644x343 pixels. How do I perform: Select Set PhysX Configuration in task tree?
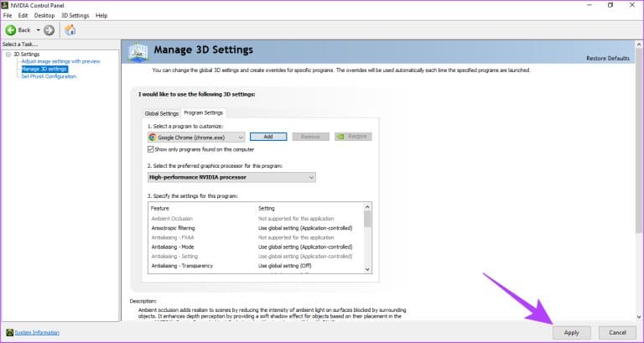click(49, 76)
